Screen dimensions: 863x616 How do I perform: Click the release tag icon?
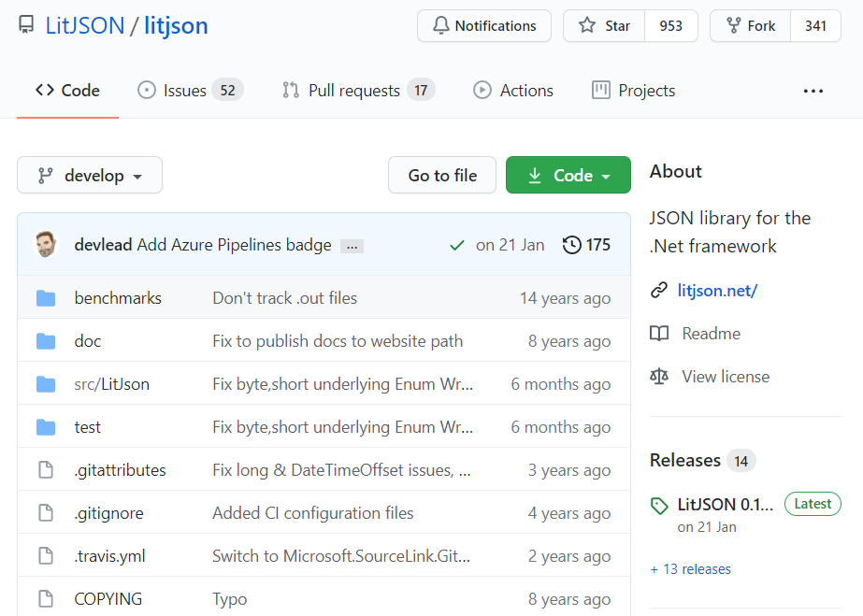659,506
